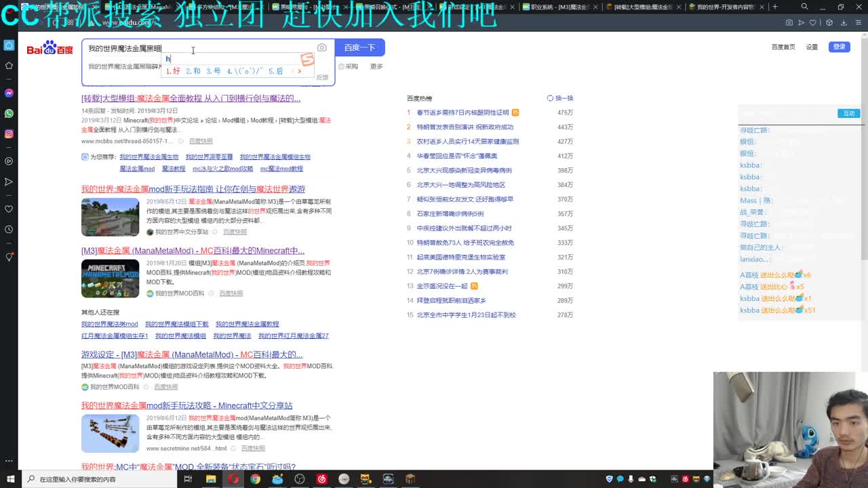This screenshot has height=488, width=868.
Task: Open downloads via the toolbar download icon
Action: (844, 22)
